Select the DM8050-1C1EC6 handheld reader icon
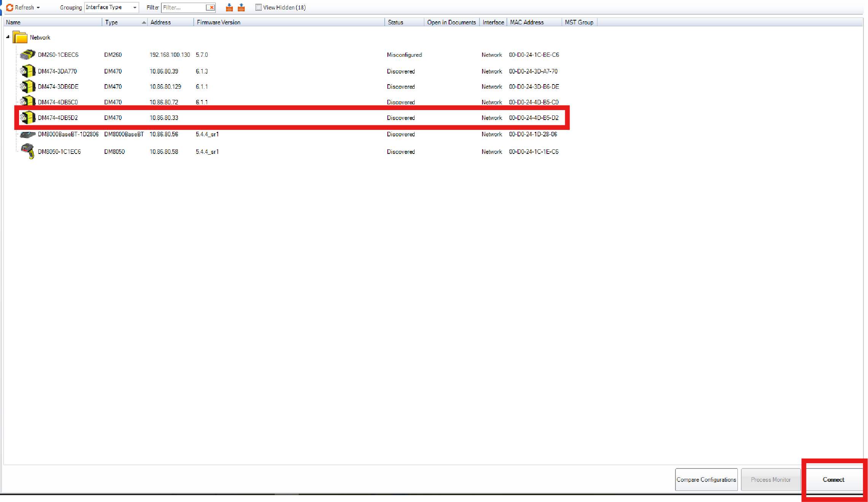868x502 pixels. click(28, 151)
